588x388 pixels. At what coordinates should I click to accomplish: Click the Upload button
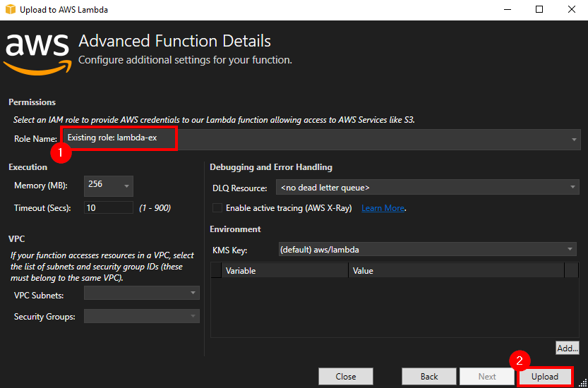545,377
